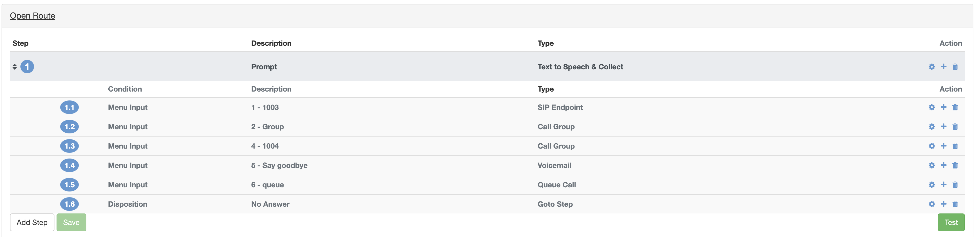Click the Step column header
Image resolution: width=980 pixels, height=237 pixels.
pos(20,43)
